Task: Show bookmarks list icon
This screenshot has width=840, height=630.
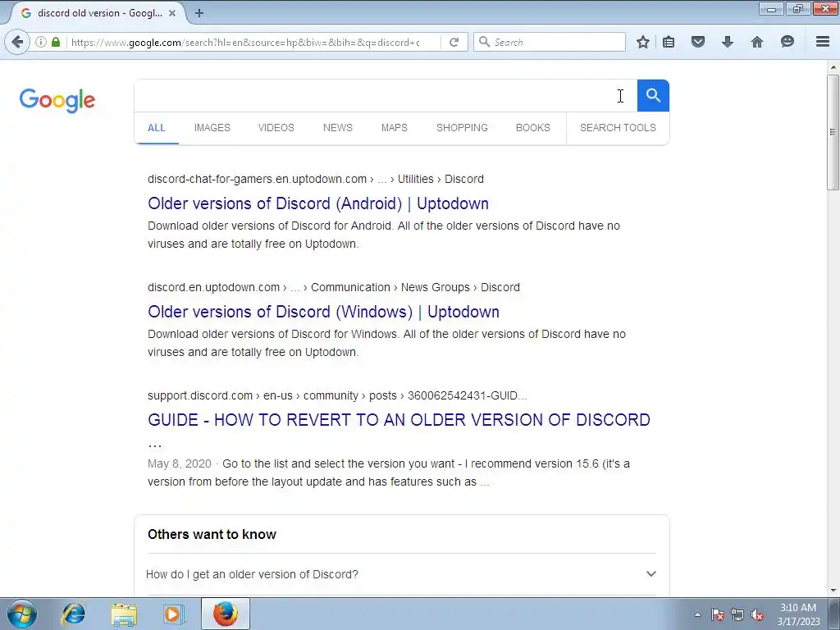Action: pyautogui.click(x=669, y=42)
